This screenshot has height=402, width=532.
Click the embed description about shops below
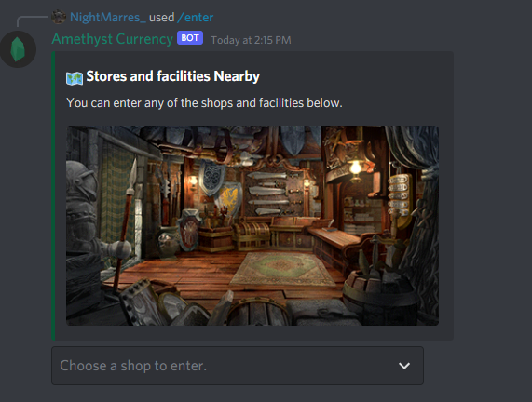click(204, 102)
